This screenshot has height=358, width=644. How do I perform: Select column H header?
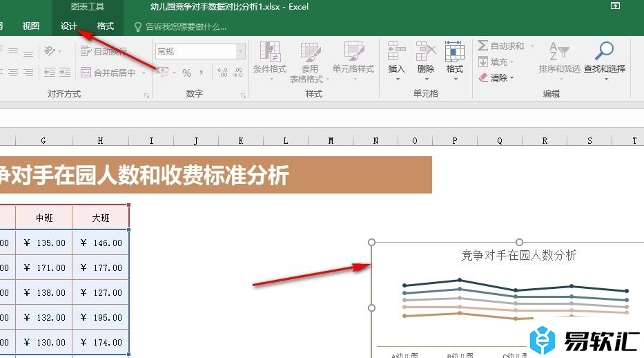point(100,140)
